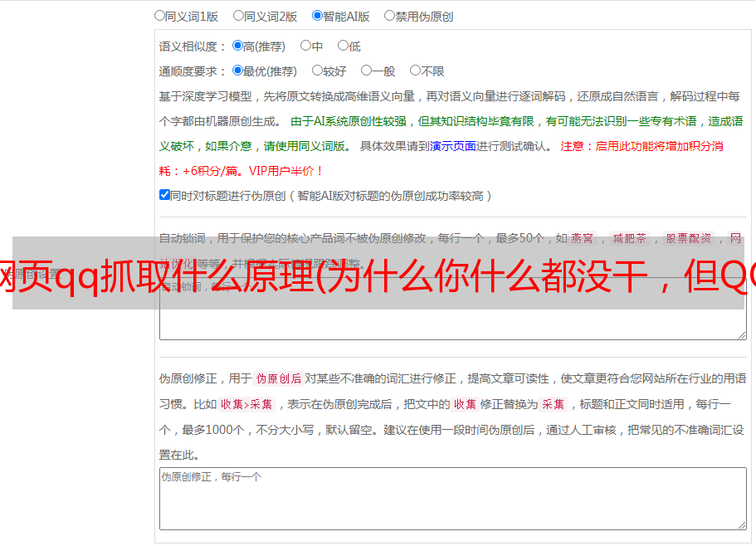Click the 收集>采集 example tag
Screen dimensions: 756x546
tap(246, 404)
